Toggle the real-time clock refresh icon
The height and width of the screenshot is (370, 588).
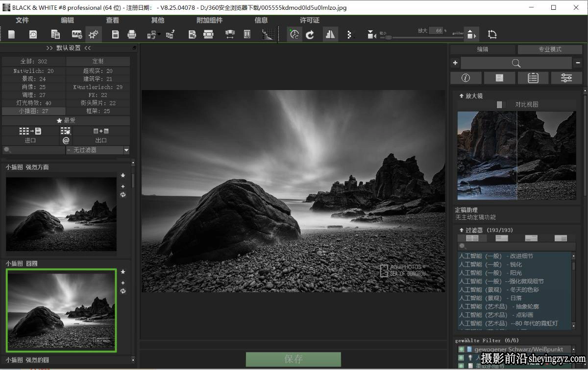(294, 34)
